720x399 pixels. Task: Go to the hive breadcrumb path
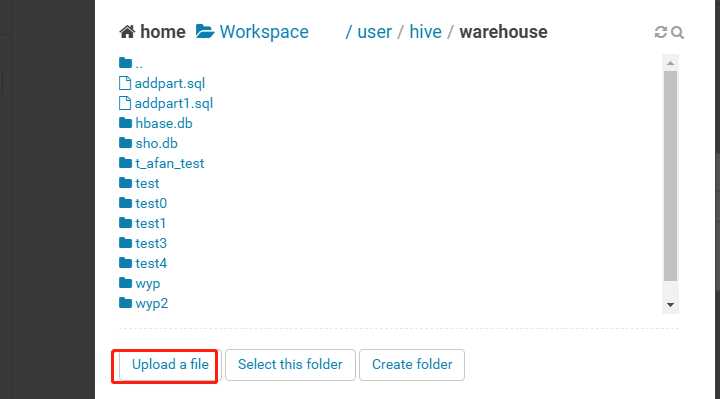[425, 32]
